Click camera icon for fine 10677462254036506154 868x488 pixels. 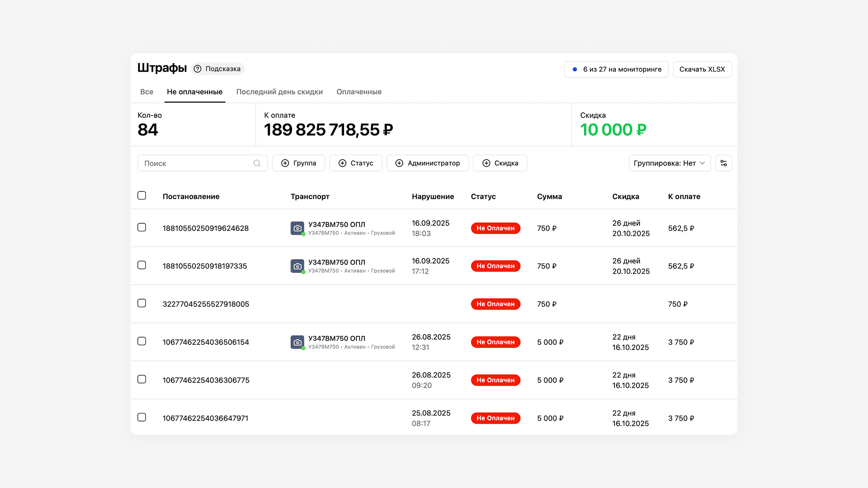(x=298, y=342)
